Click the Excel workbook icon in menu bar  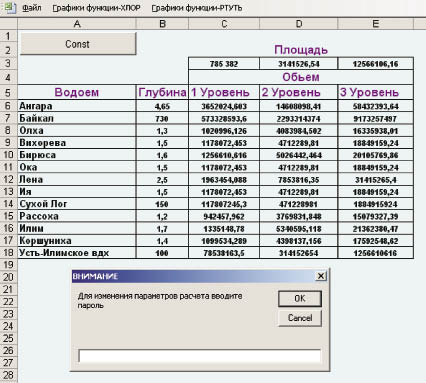point(9,7)
